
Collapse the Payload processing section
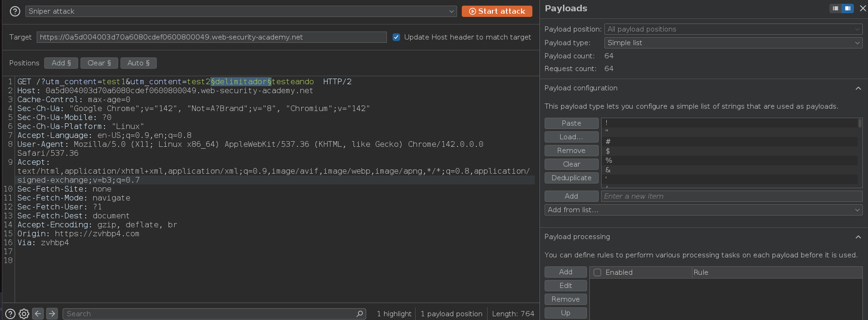pyautogui.click(x=858, y=237)
